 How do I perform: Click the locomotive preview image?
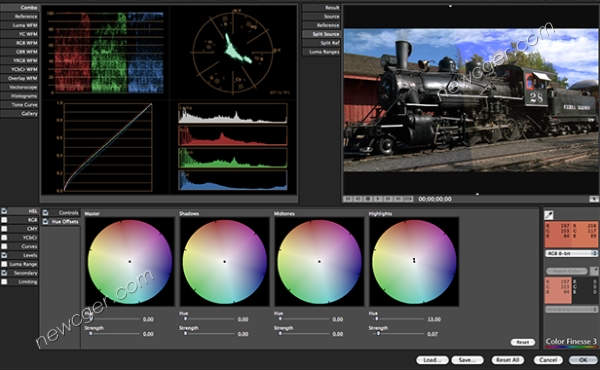coord(471,100)
